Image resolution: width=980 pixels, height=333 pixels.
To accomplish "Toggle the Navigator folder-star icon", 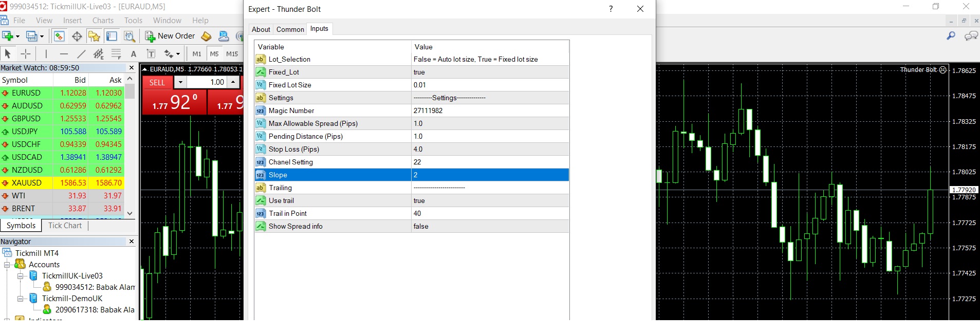I will pos(94,36).
